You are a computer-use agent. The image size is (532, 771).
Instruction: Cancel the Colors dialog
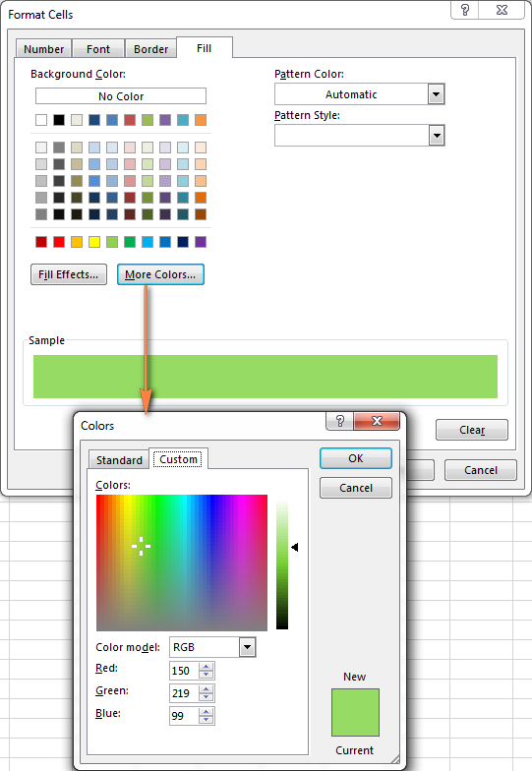pyautogui.click(x=356, y=488)
